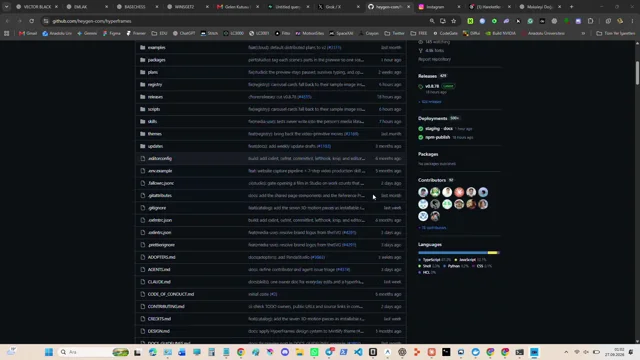Open WhatsApp from the taskbar
This screenshot has width=640, height=360.
(x=314, y=352)
